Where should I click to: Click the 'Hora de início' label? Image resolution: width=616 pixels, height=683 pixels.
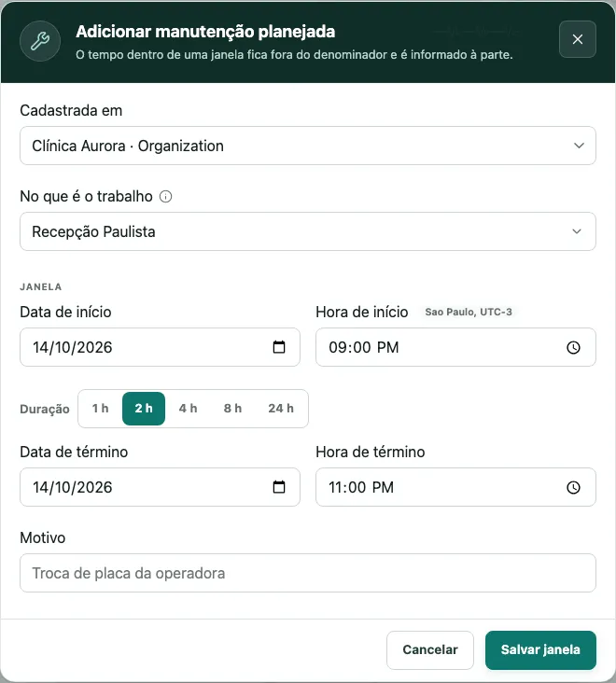coord(362,312)
